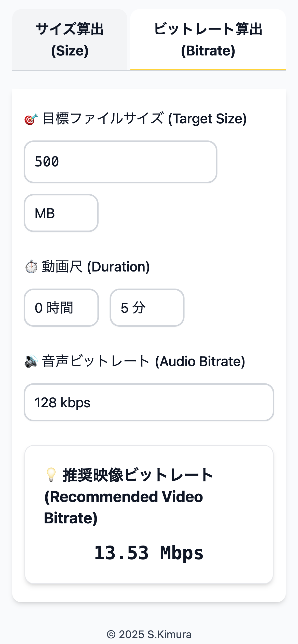This screenshot has width=298, height=644.
Task: Click the target dart icon
Action: coord(31,119)
